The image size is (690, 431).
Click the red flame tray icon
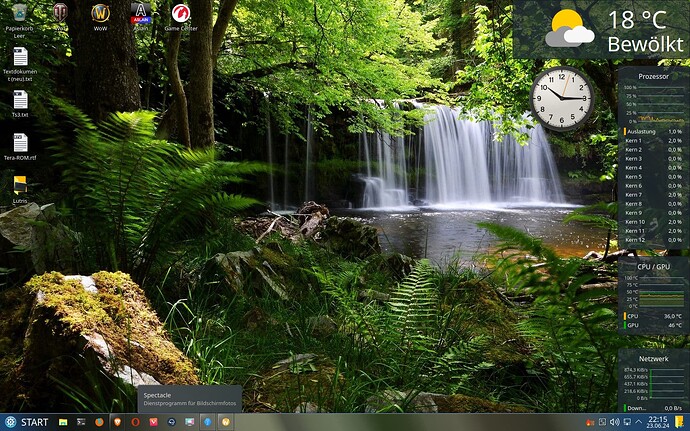590,423
